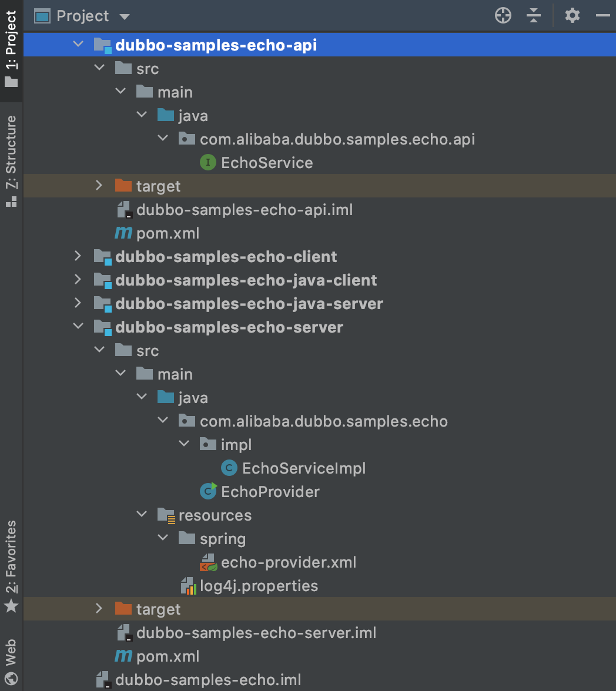
Task: Click the EchoProvider runnable class icon
Action: coord(208,491)
